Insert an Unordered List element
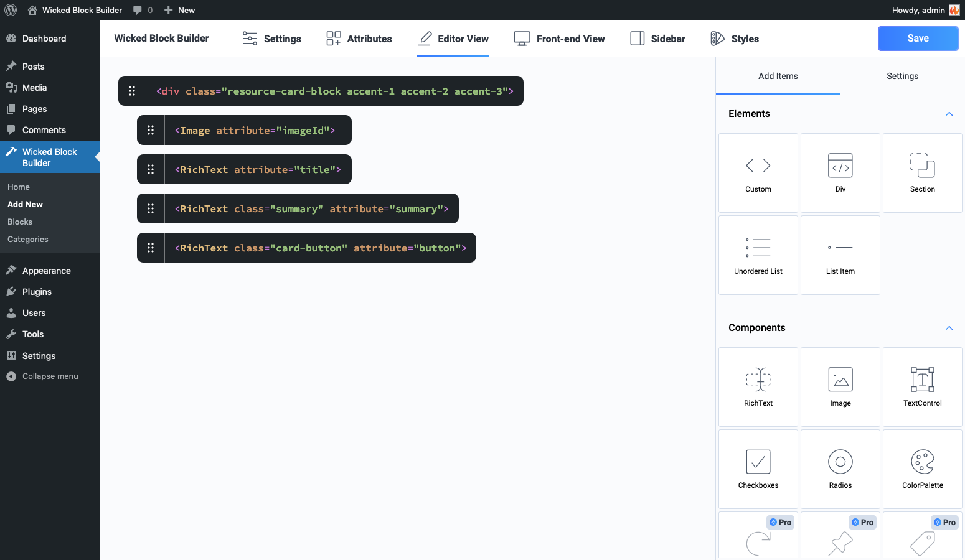This screenshot has height=560, width=965. (x=758, y=255)
